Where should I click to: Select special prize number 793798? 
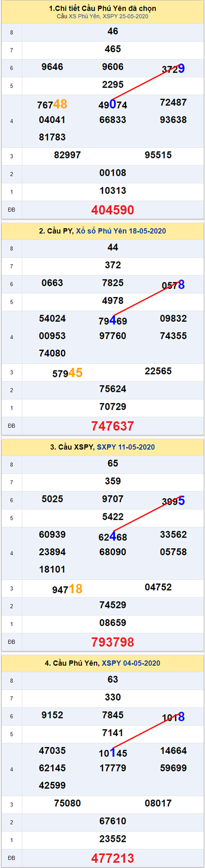point(113,642)
